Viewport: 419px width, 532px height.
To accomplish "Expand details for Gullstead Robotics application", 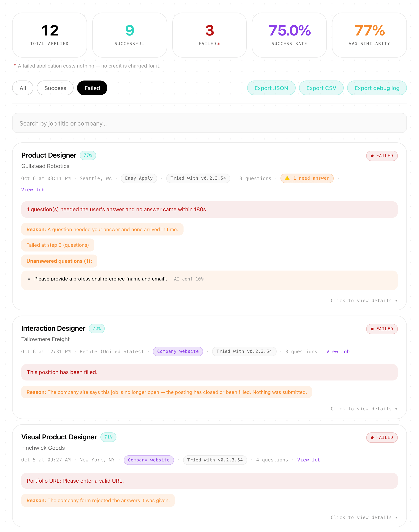I will pos(364,301).
